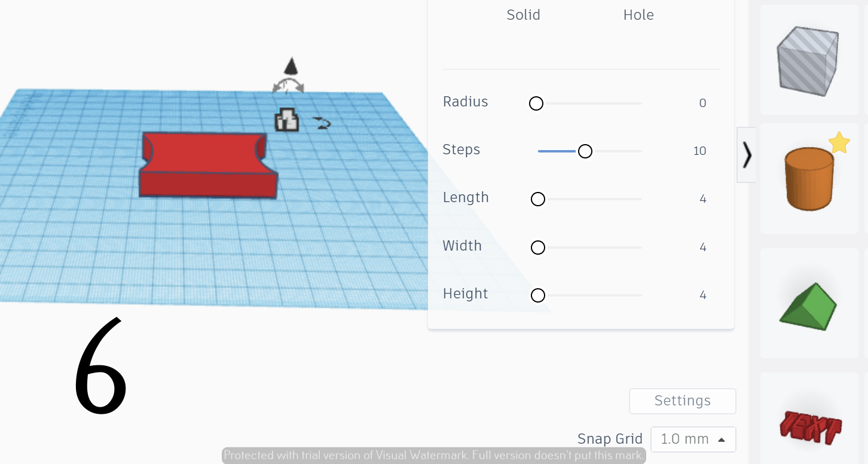
Task: Click the Radius slider handle
Action: click(536, 103)
